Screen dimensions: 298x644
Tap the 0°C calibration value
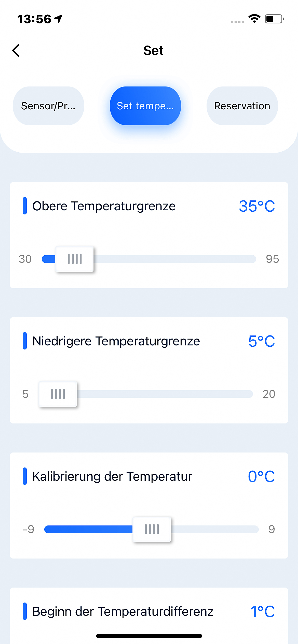click(261, 476)
